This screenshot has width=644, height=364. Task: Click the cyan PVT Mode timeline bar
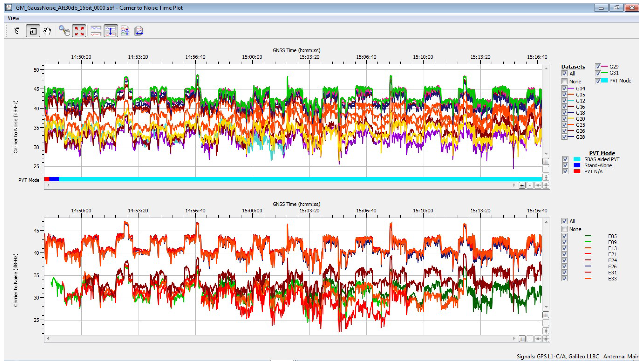pyautogui.click(x=300, y=179)
